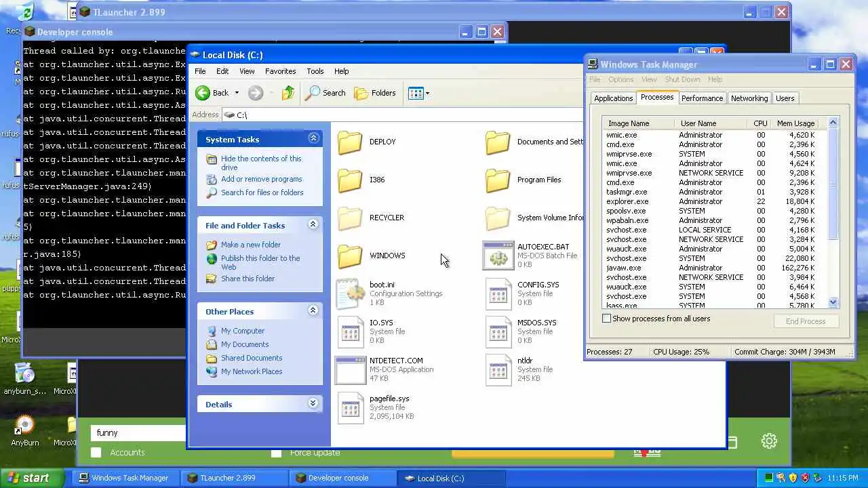Viewport: 868px width, 488px height.
Task: Select the MSDOS.SYS file icon
Action: tap(498, 331)
